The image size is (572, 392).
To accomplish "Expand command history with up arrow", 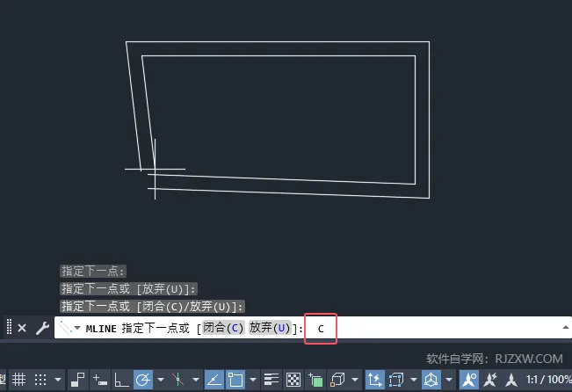I will [x=566, y=327].
